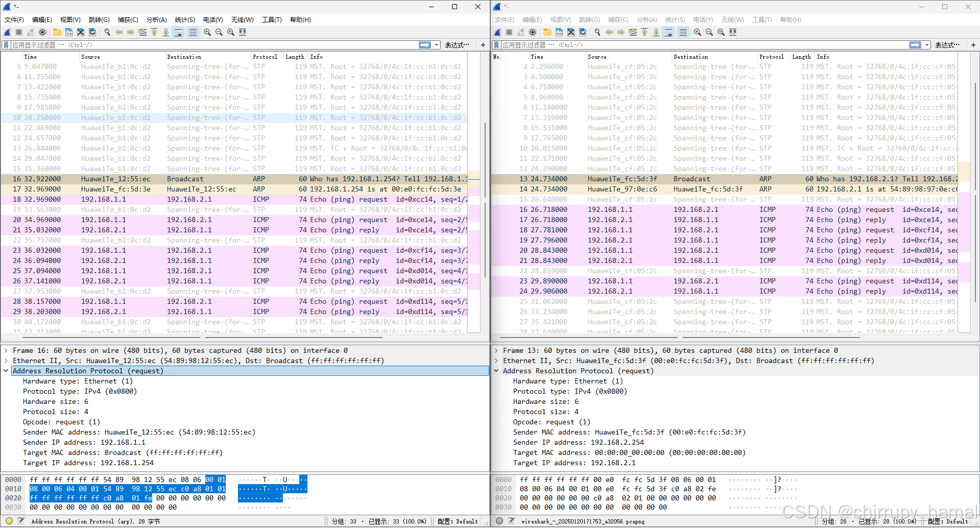Expand Frame 16 details in left window
This screenshot has width=980, height=528.
[6, 350]
